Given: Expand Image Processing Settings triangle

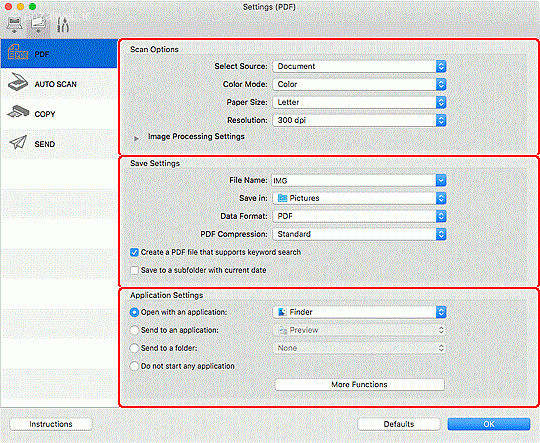Looking at the screenshot, I should pos(136,138).
